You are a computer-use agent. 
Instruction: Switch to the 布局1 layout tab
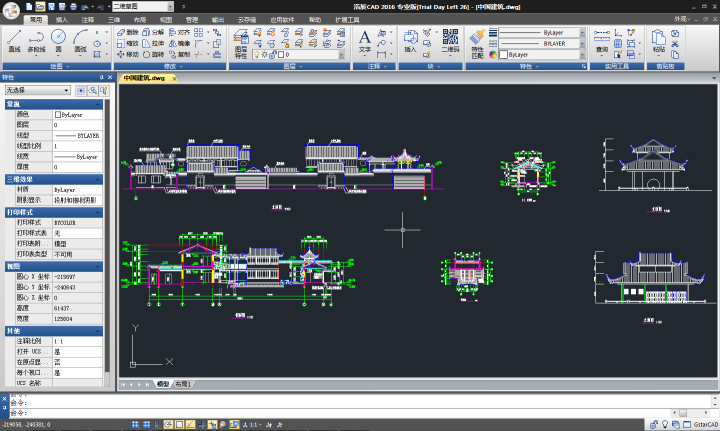click(183, 384)
